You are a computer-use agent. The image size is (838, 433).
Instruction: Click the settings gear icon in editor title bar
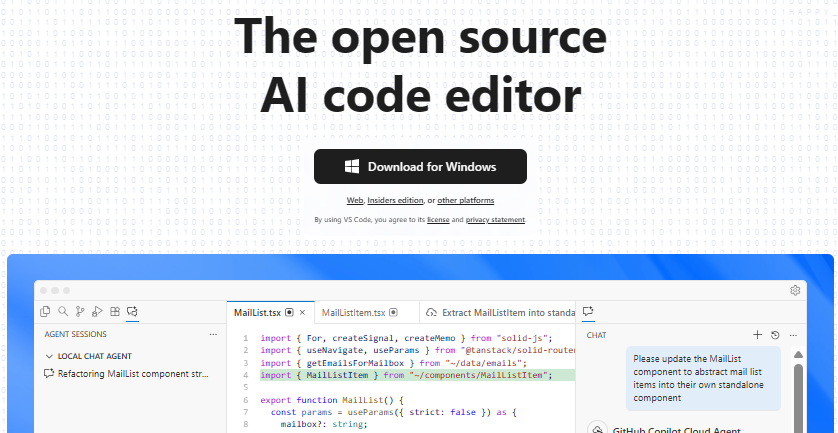[x=795, y=290]
